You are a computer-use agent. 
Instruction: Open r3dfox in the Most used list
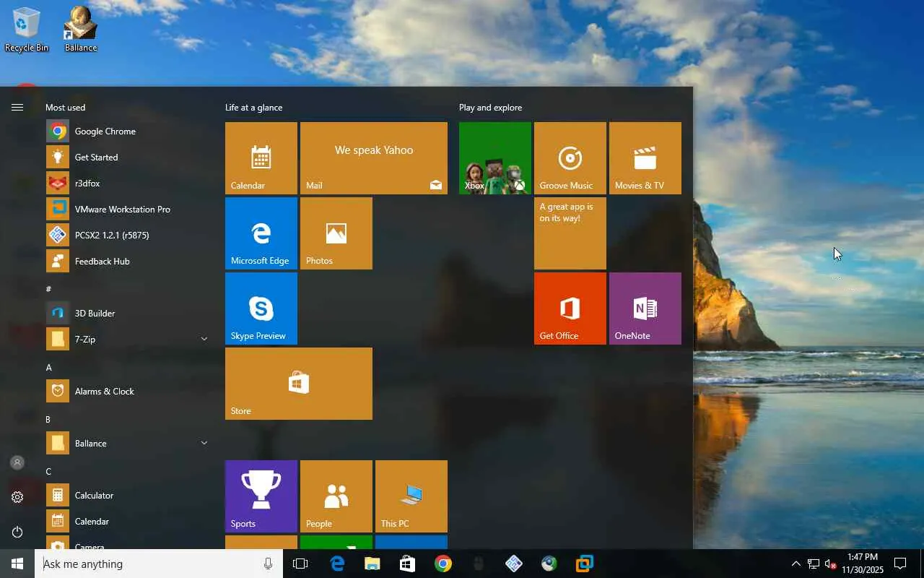127,184
